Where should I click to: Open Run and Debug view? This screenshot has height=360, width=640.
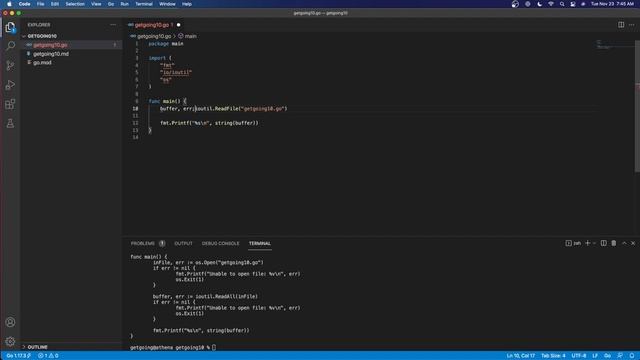(10, 85)
